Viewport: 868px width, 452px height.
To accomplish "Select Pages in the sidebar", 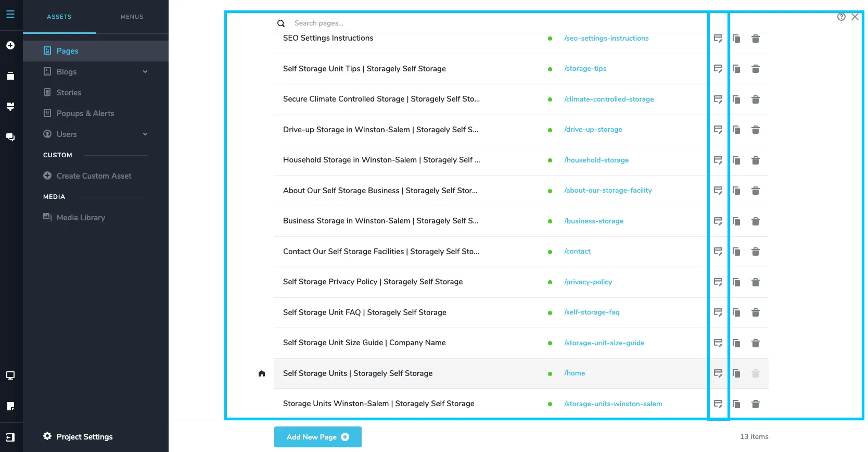I will pyautogui.click(x=96, y=51).
